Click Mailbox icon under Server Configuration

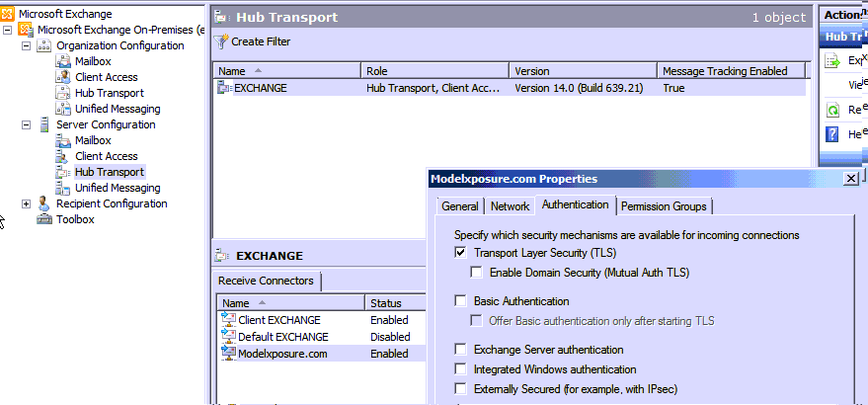(63, 140)
